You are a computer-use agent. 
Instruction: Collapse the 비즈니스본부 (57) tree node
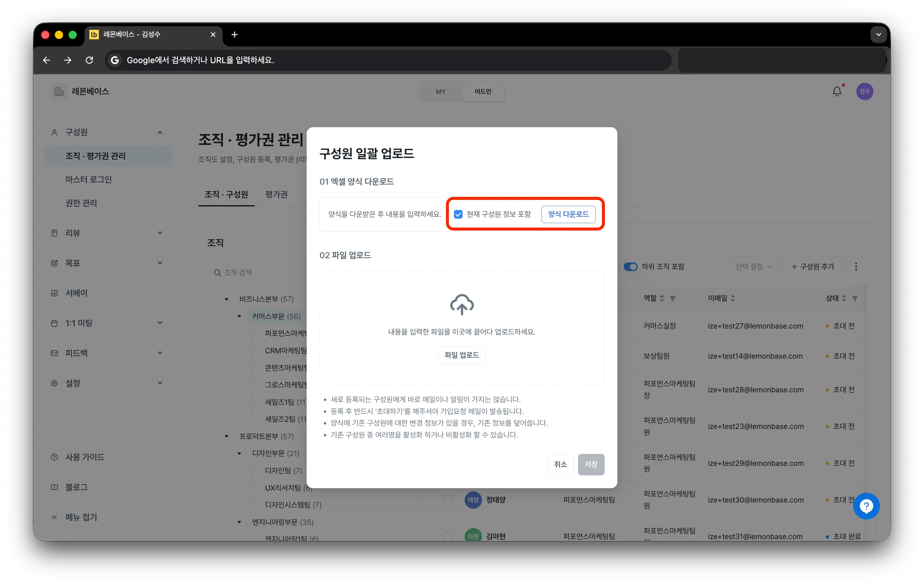[x=227, y=299]
